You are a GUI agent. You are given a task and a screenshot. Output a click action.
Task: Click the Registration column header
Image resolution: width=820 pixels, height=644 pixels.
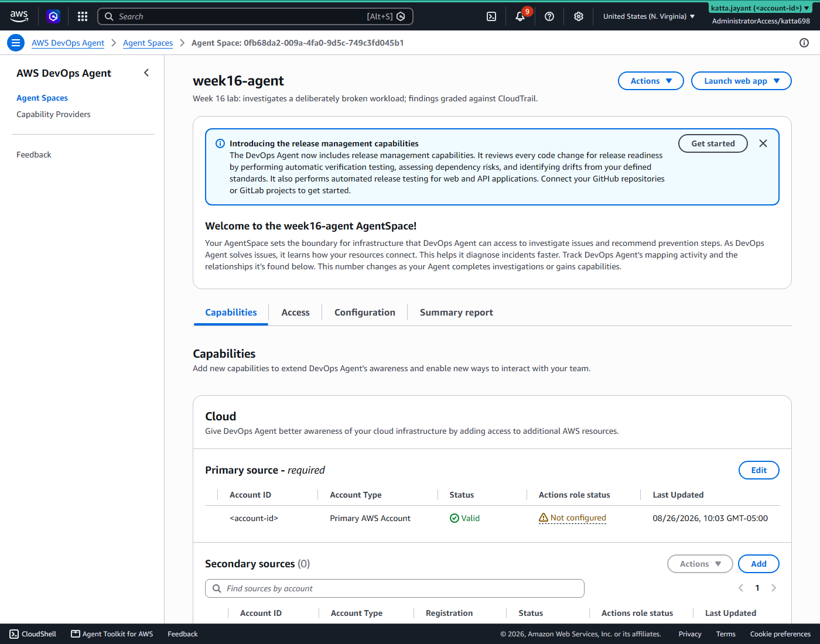tap(449, 613)
